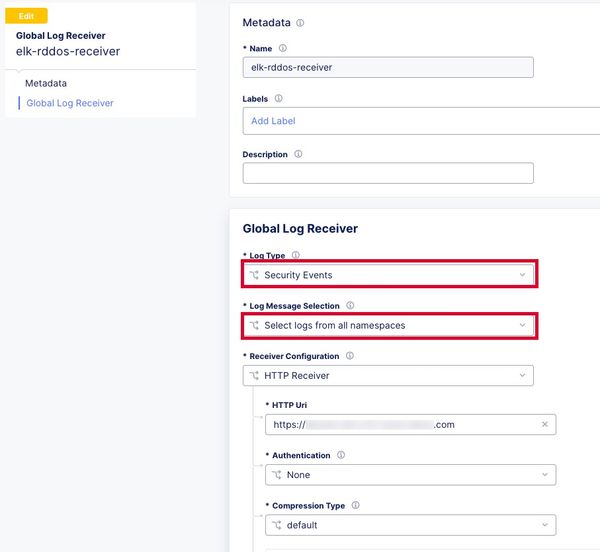
Task: Click the info icon next to Description
Action: (x=299, y=155)
